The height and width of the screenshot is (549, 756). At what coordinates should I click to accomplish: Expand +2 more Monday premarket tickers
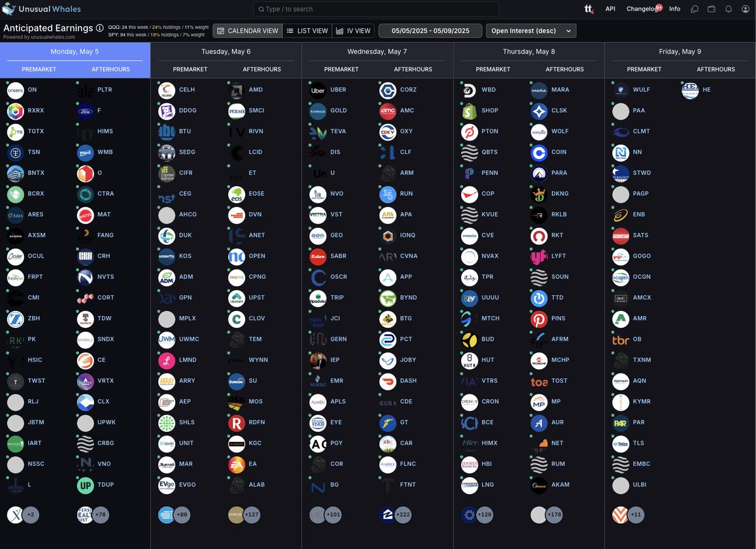[30, 515]
